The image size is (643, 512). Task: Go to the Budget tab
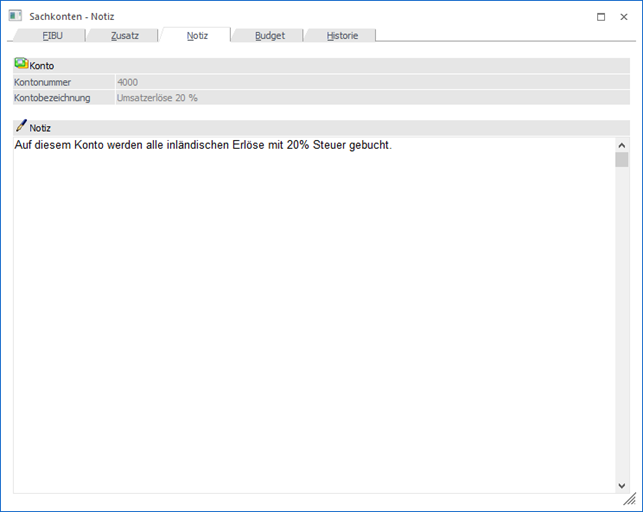point(269,35)
